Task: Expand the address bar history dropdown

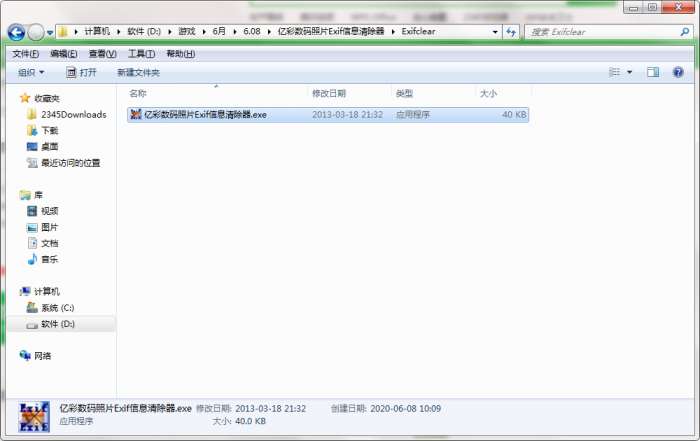Action: [495, 32]
